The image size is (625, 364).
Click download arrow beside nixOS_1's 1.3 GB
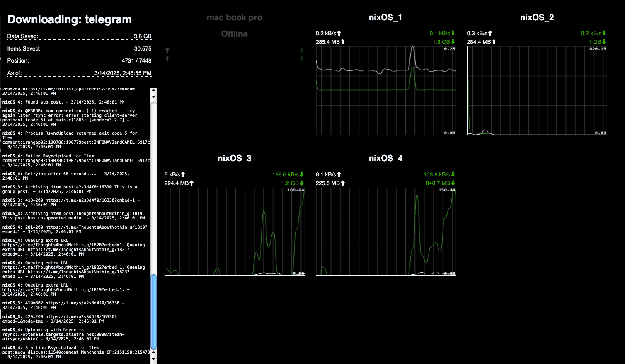coord(453,42)
